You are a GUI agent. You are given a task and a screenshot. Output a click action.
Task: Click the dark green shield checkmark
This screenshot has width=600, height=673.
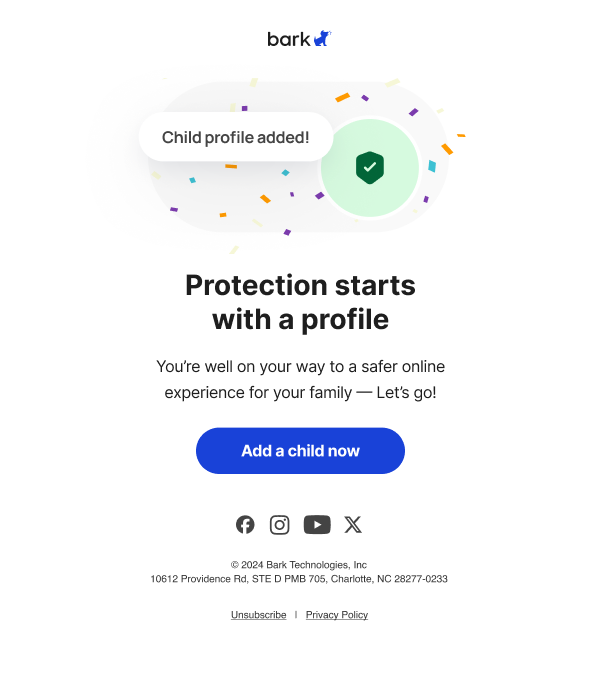pyautogui.click(x=370, y=167)
